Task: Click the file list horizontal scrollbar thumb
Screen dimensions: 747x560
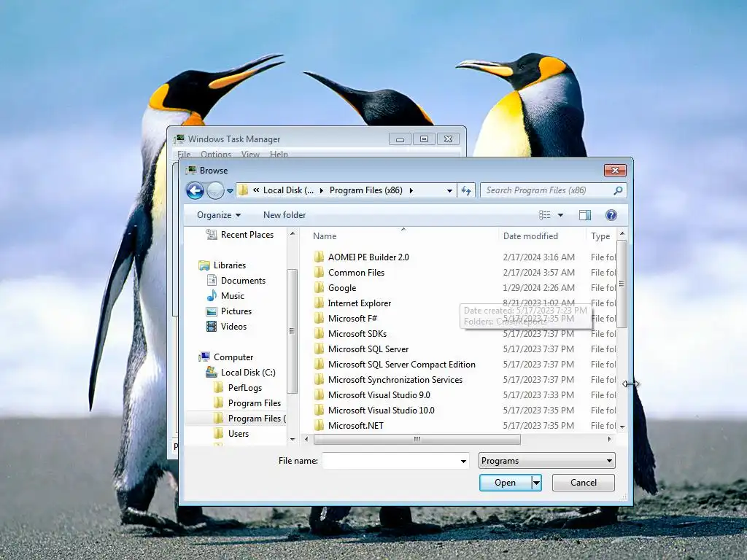Action: point(417,440)
